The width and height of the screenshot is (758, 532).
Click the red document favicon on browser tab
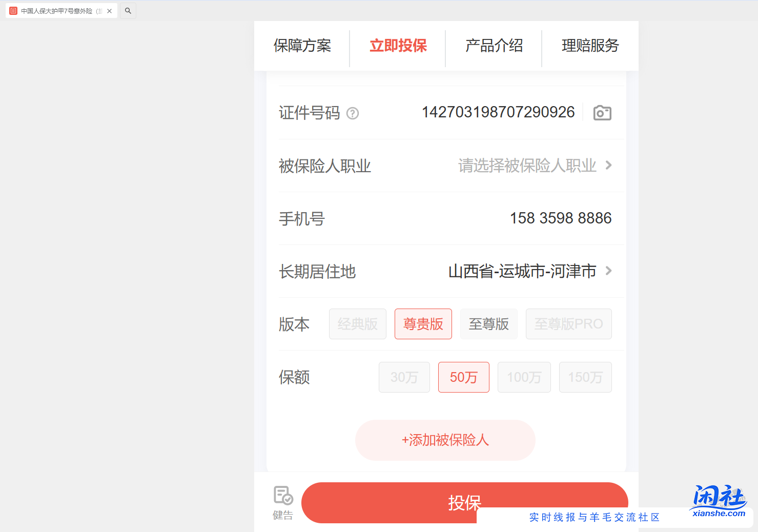click(x=13, y=10)
